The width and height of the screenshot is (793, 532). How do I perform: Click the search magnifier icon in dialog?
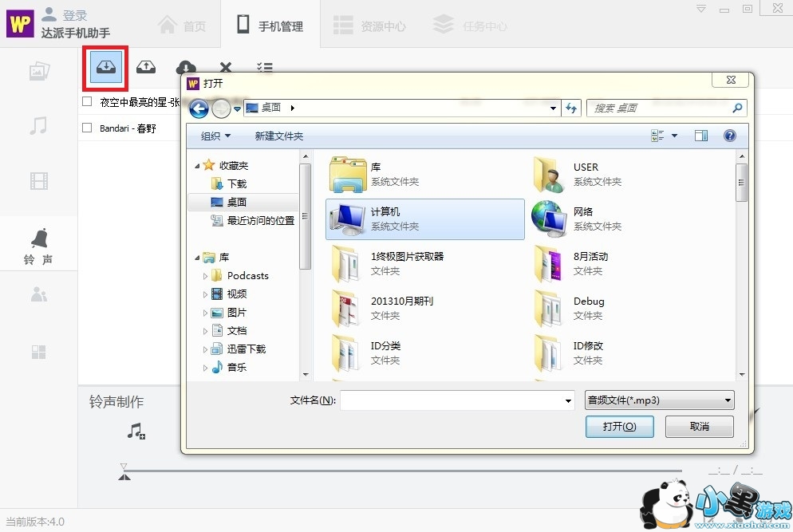point(737,108)
